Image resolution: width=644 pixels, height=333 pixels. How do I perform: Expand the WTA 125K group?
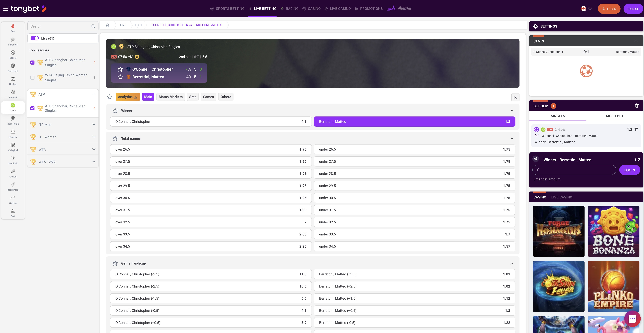coord(94,162)
